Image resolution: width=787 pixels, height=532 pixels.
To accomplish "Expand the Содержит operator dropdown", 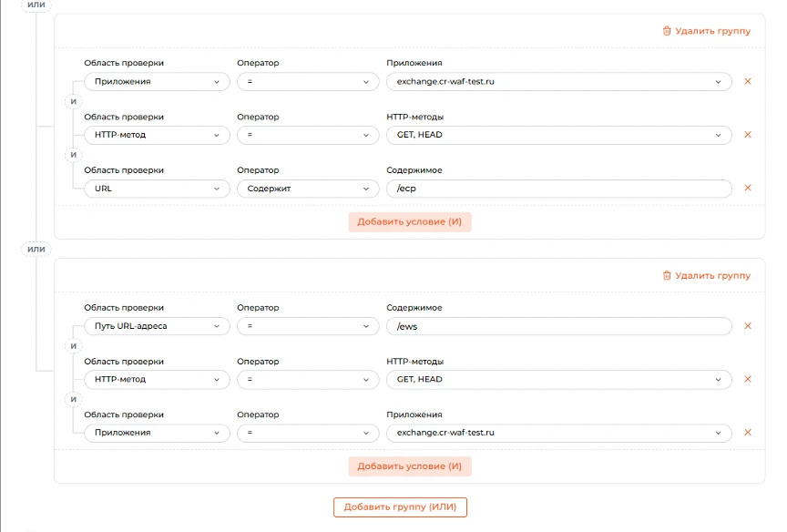I will click(308, 189).
